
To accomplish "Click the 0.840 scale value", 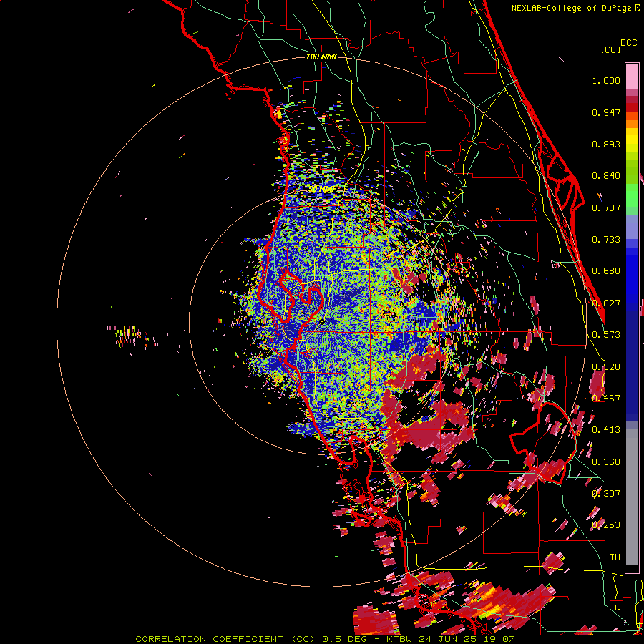I will click(606, 176).
